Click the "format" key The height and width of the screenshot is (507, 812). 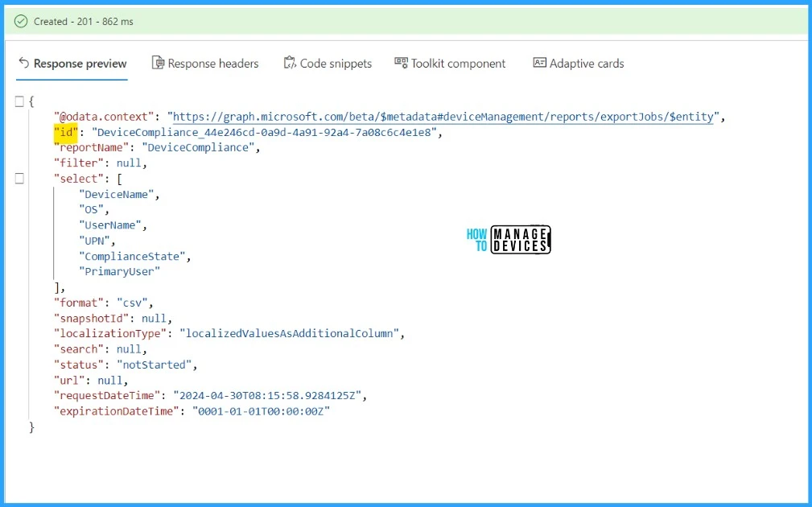[79, 303]
